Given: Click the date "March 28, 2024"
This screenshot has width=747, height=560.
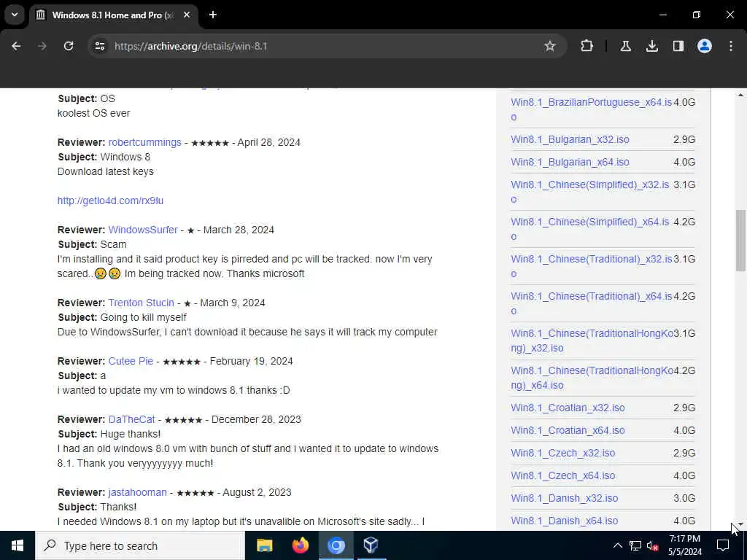Looking at the screenshot, I should pyautogui.click(x=239, y=230).
